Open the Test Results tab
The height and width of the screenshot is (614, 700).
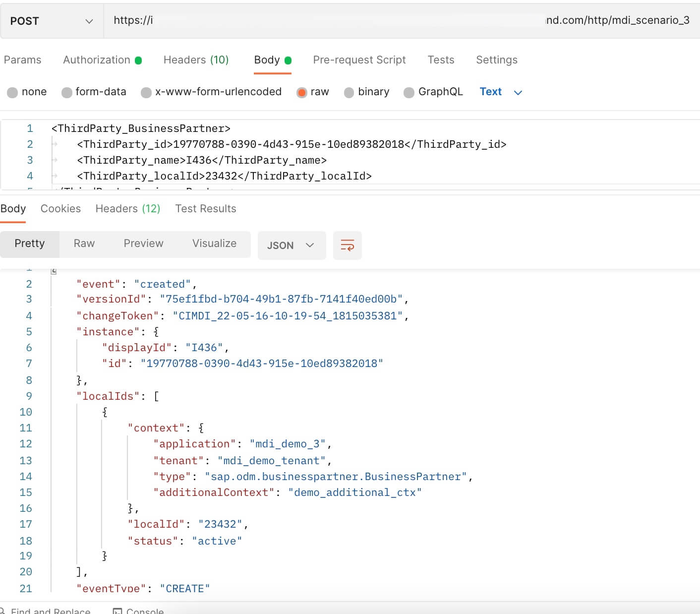click(x=205, y=208)
